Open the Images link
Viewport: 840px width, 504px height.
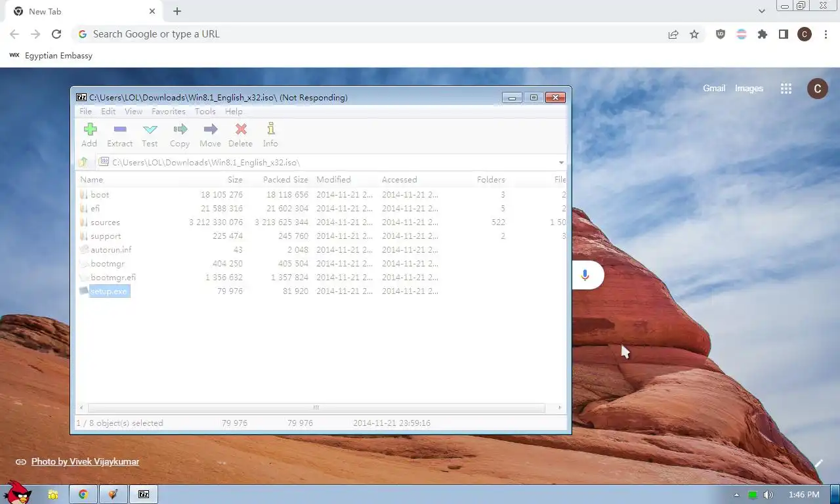click(749, 88)
